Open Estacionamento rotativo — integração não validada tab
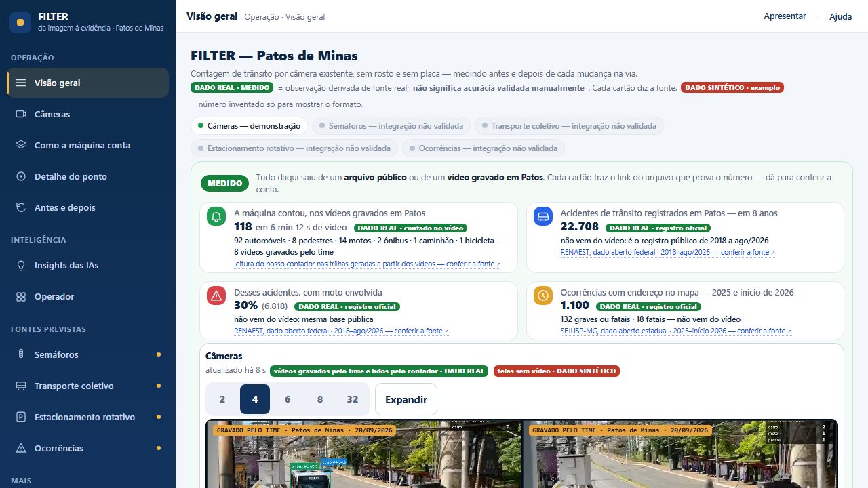868x488 pixels. (x=294, y=148)
